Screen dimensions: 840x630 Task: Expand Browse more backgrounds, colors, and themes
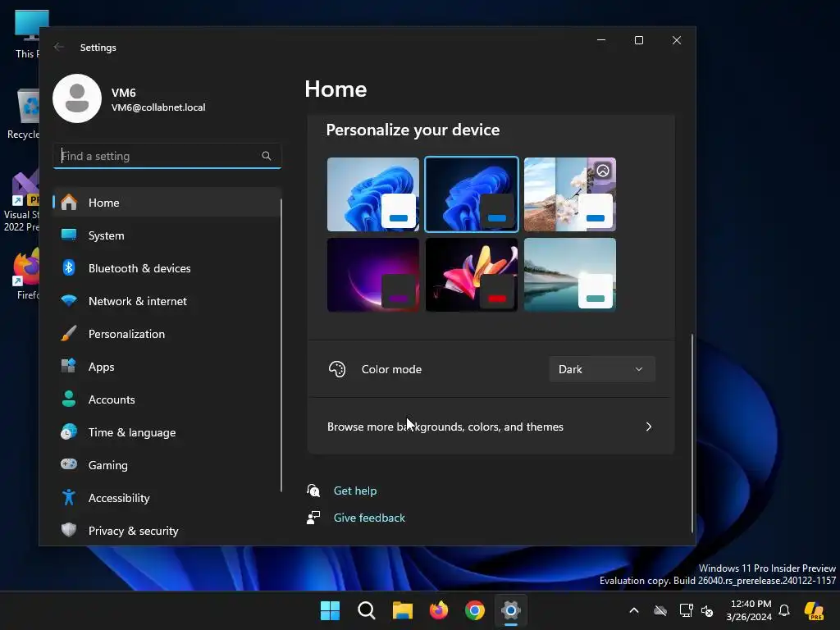point(491,427)
